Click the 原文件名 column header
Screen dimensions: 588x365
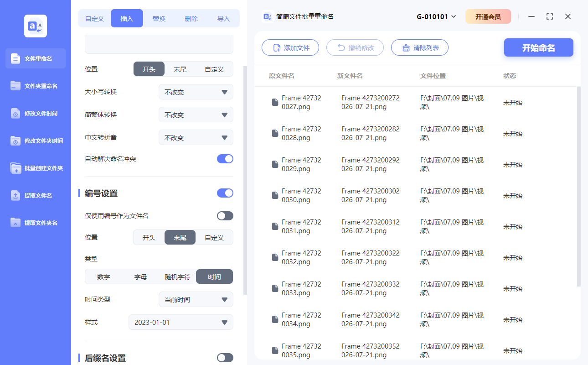coord(282,76)
